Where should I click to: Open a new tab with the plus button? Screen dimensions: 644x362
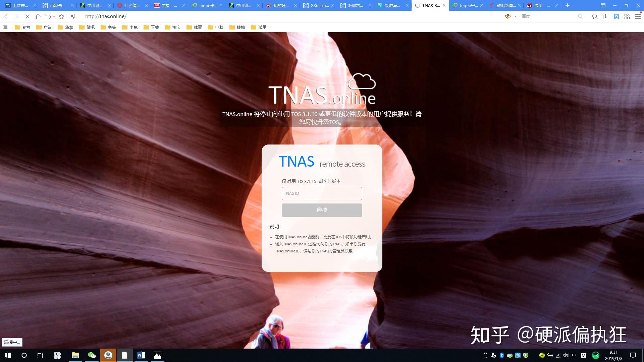pyautogui.click(x=568, y=5)
